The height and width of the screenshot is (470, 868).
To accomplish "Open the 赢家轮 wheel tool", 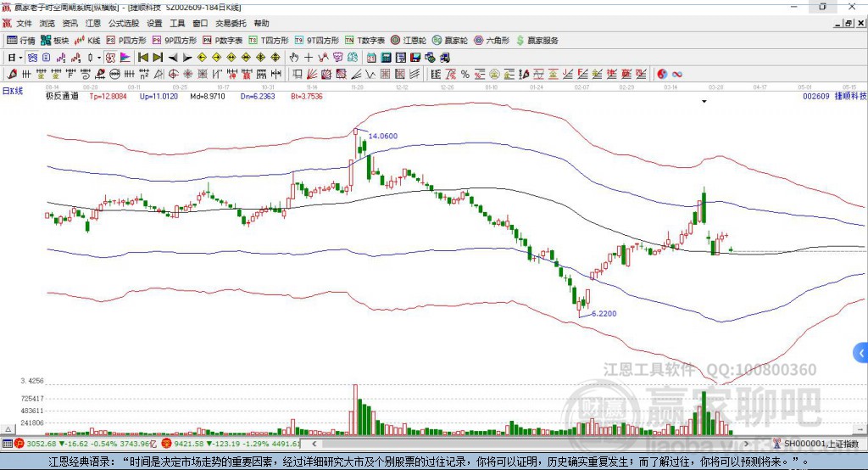I will point(450,41).
